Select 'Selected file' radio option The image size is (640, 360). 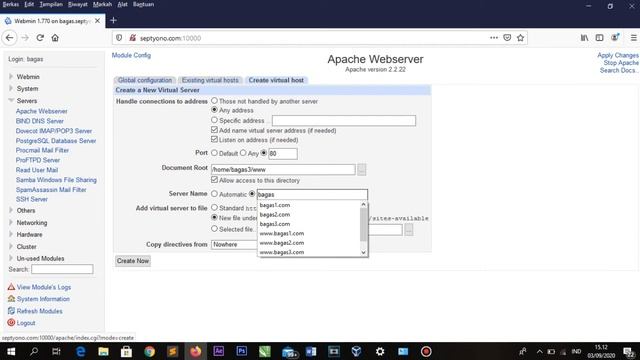pos(214,229)
